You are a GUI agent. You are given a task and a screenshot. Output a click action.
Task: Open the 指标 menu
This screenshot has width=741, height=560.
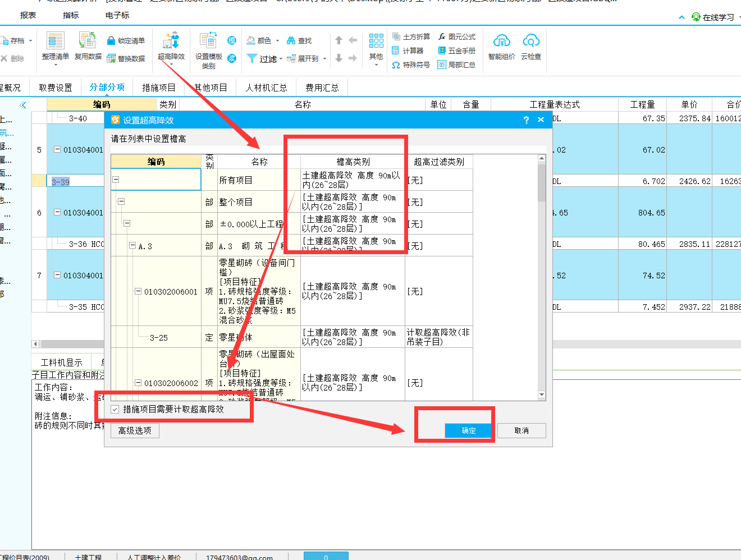coord(71,15)
